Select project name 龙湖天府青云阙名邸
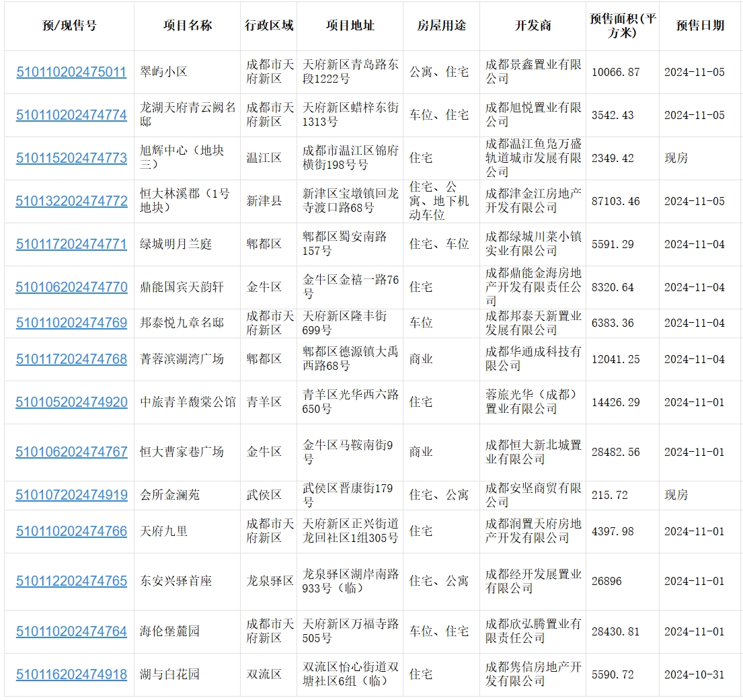The image size is (743, 700). pyautogui.click(x=188, y=115)
